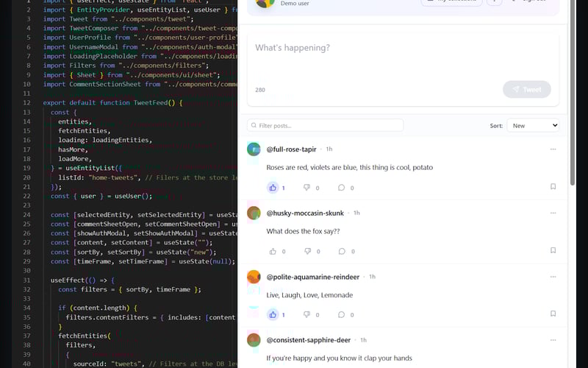Open comments on the full-rose-tapir post

(341, 188)
